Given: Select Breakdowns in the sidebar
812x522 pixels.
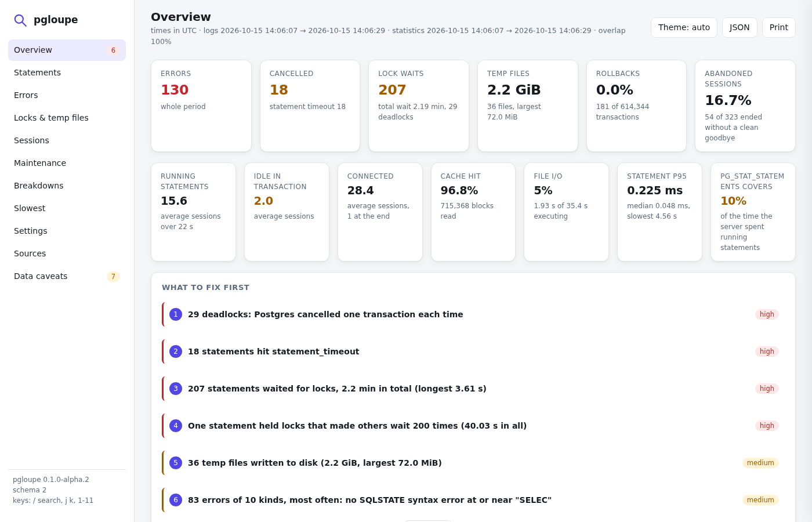Looking at the screenshot, I should coord(67,186).
